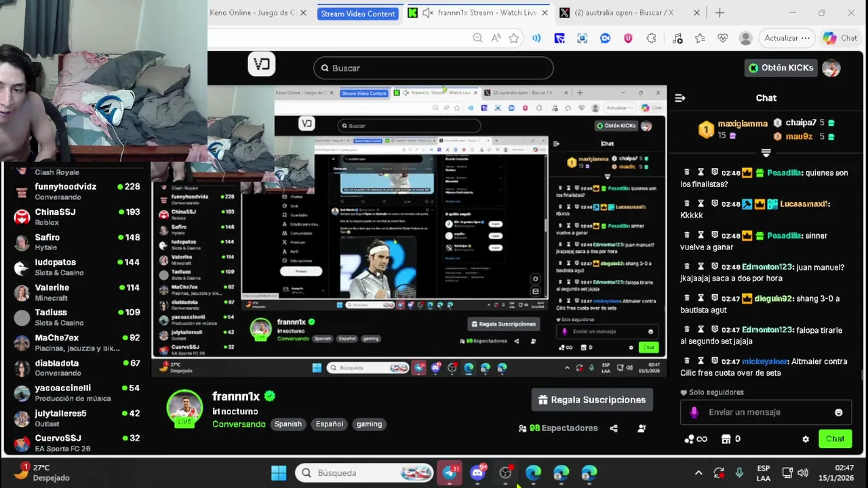Click the ban shield icon on dieguin92's message
Viewport: 868px width, 488px height.
[715, 298]
